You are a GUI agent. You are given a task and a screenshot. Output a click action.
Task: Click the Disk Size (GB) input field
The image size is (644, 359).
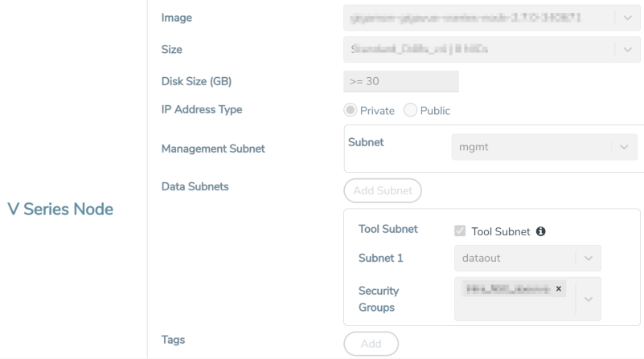[400, 81]
